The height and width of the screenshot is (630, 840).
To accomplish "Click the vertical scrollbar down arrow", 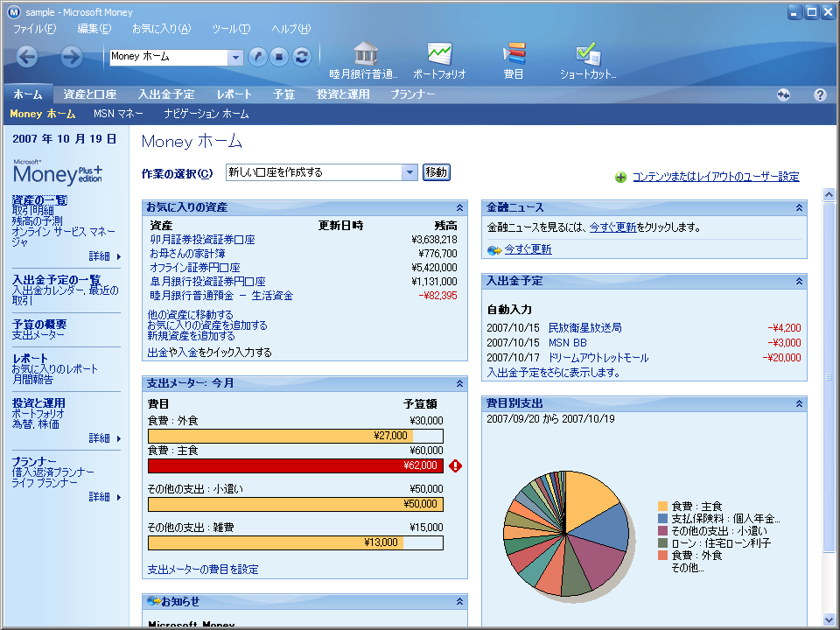I will (829, 619).
